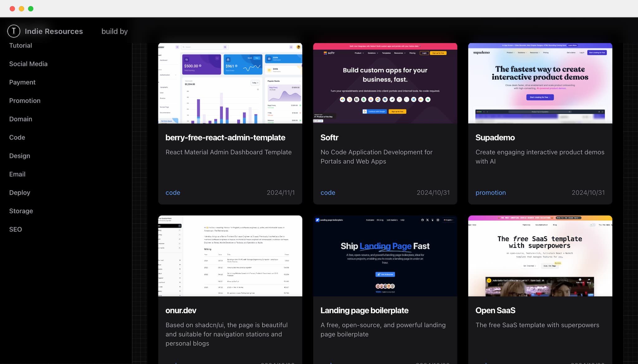Image resolution: width=638 pixels, height=364 pixels.
Task: Minimize the window with the yellow button
Action: 21,9
